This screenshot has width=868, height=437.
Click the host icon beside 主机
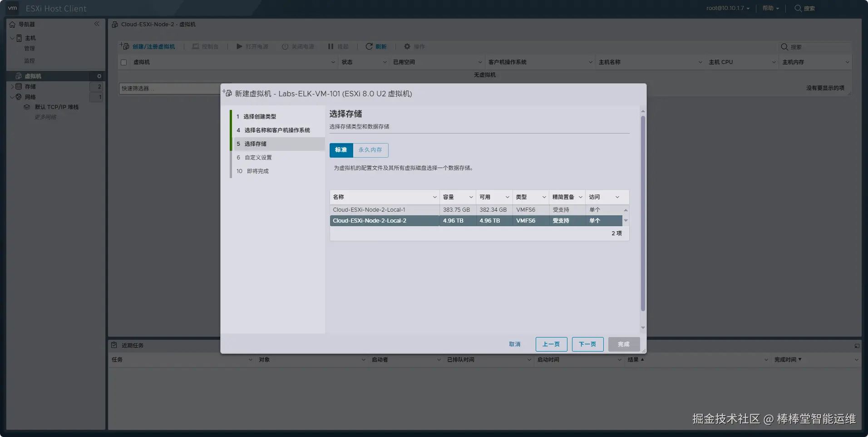pos(19,38)
